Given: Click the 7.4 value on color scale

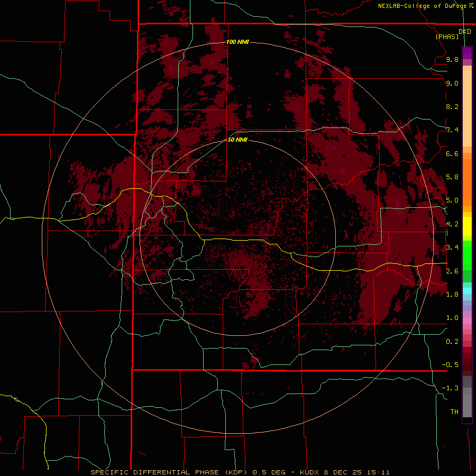Looking at the screenshot, I should tap(452, 130).
